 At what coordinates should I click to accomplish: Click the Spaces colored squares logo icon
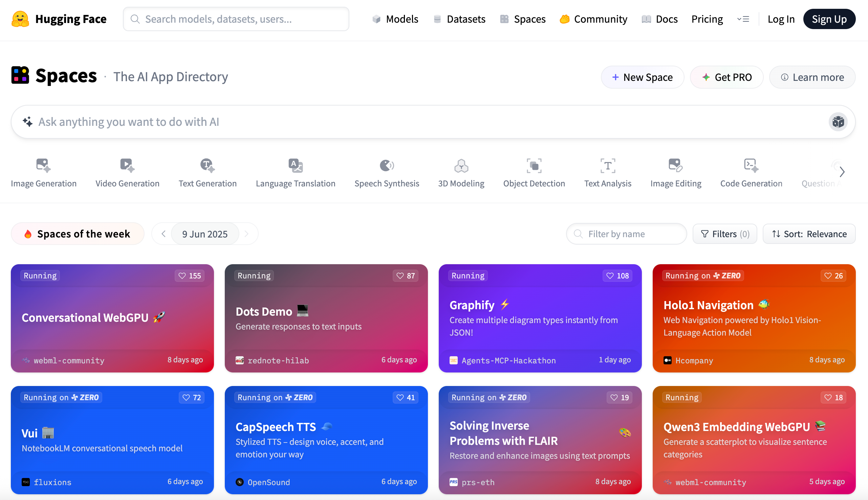[20, 75]
